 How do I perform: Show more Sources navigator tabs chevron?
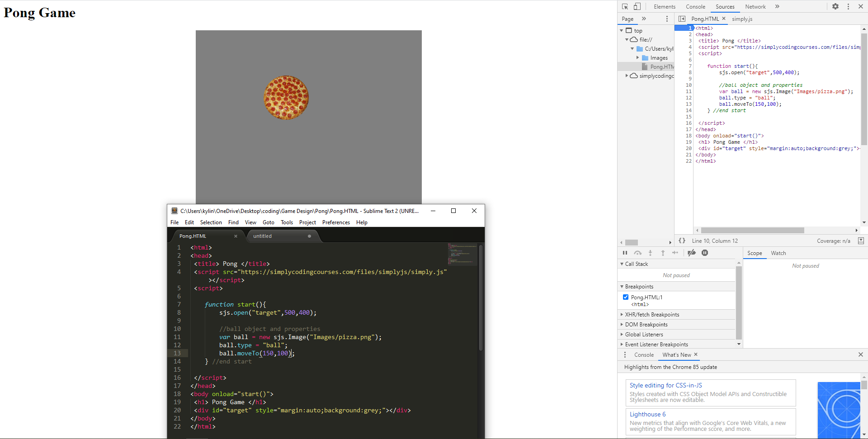(x=644, y=19)
